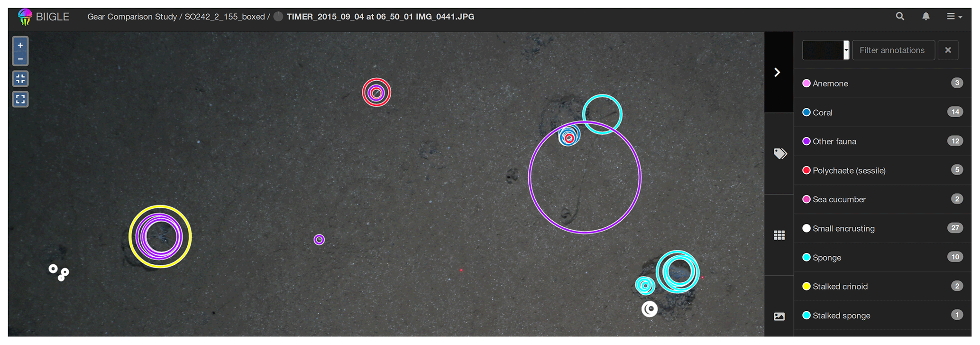The width and height of the screenshot is (980, 345).
Task: Open the search icon in the navbar
Action: (899, 17)
